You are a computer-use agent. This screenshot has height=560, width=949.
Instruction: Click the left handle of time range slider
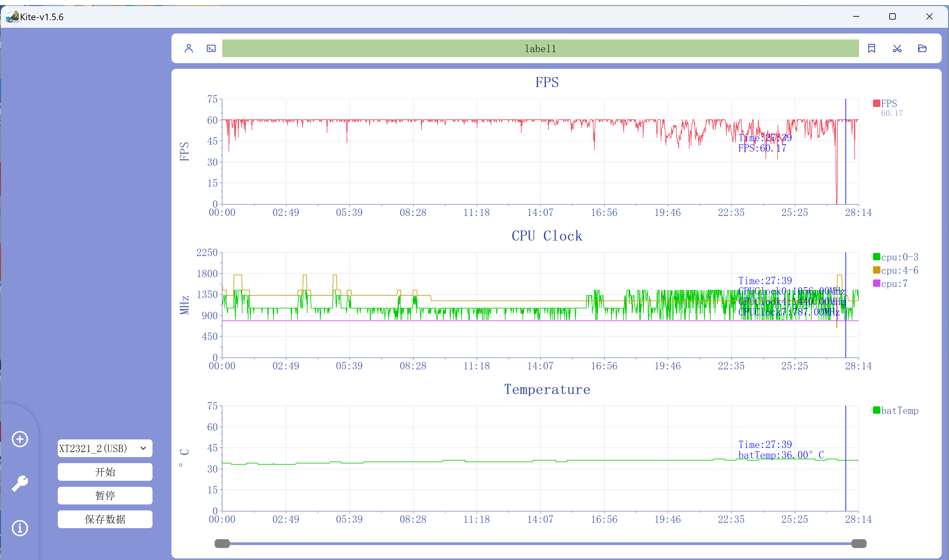click(x=222, y=543)
